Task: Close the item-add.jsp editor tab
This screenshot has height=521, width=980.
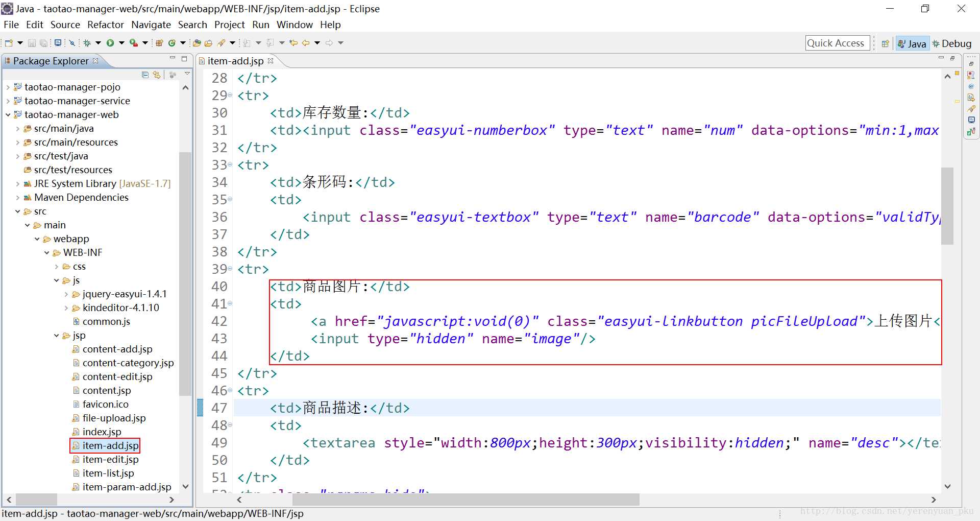Action: [x=271, y=61]
